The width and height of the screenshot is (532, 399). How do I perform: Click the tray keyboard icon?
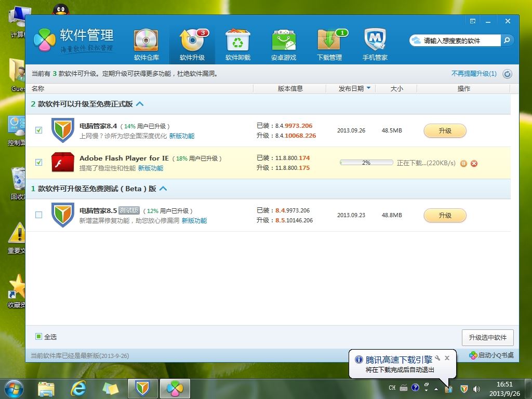(403, 388)
